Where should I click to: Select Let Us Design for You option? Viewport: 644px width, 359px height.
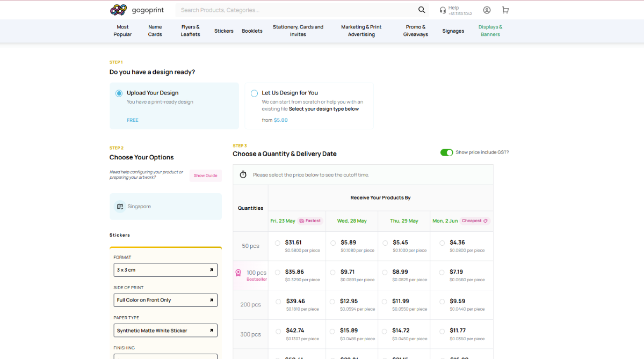pos(254,93)
